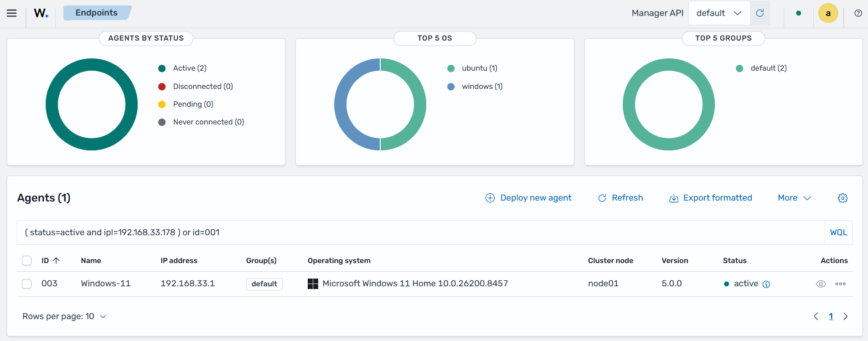Click the Disconnected red legend dot
This screenshot has height=341, width=868.
coord(162,87)
